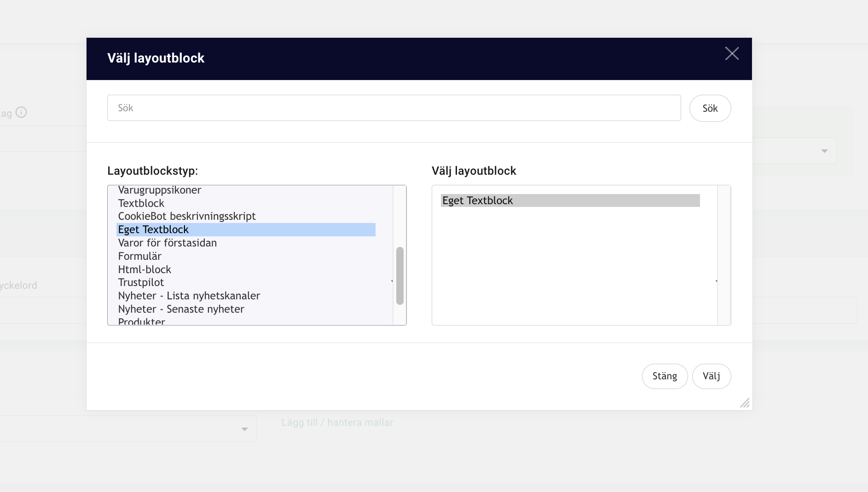The height and width of the screenshot is (492, 868).
Task: Select Textblock in the type list
Action: coord(246,203)
